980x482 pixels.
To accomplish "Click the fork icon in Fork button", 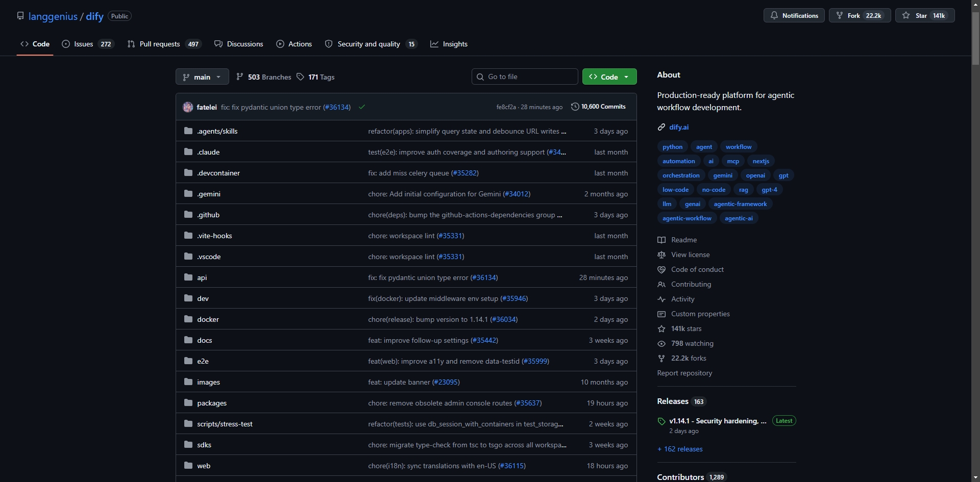I will (x=840, y=16).
